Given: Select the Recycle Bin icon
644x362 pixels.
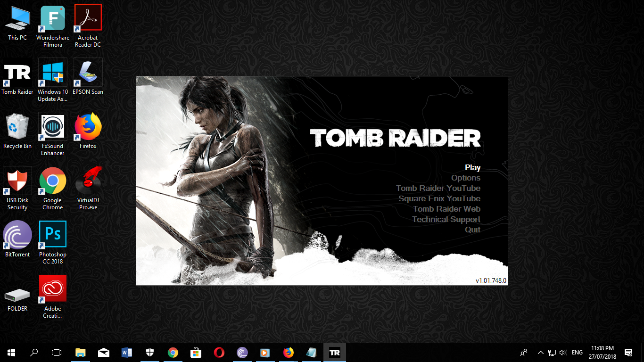Looking at the screenshot, I should coord(17,131).
